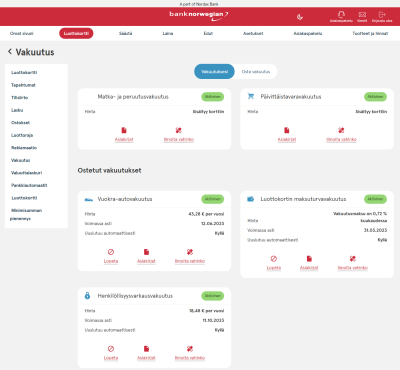Click cancel icon for Luottokortin maksuturvavakuutus
The width and height of the screenshot is (400, 370).
point(274,258)
